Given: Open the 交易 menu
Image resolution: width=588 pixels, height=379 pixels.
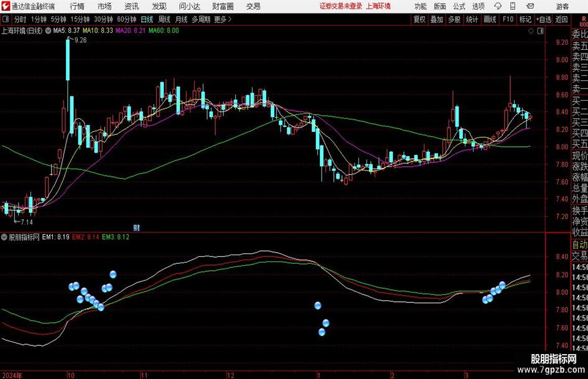Looking at the screenshot, I should point(253,6).
